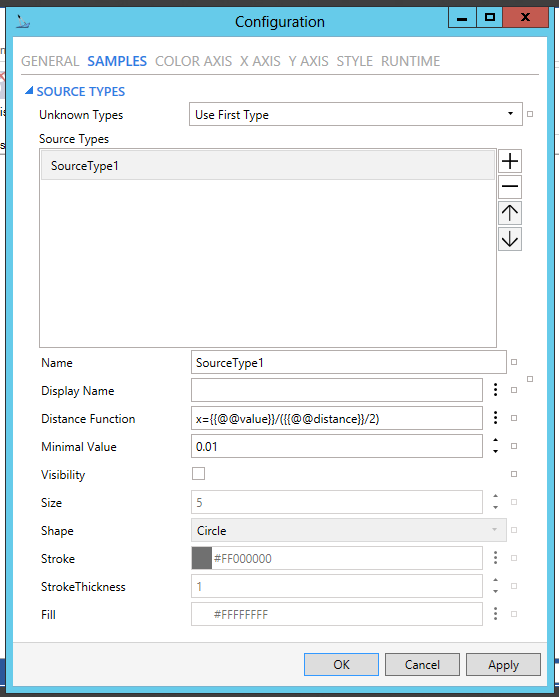
Task: Increase Minimal Value with up stepper arrow
Action: click(495, 440)
